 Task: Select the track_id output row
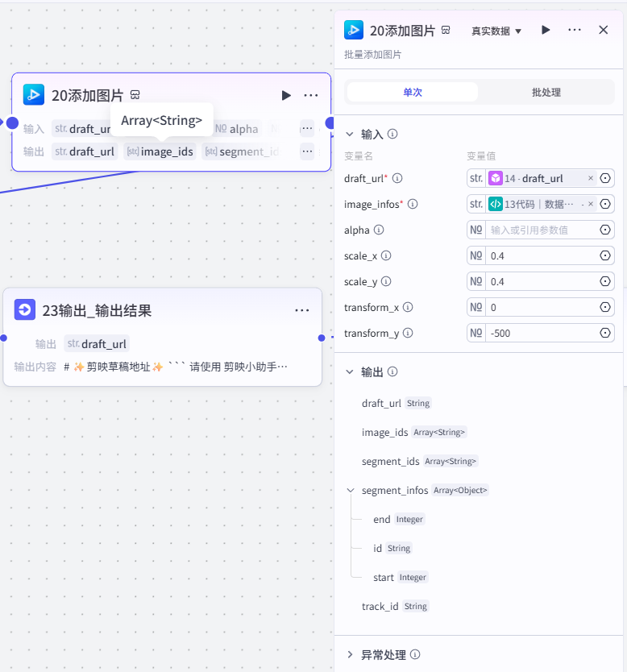[x=395, y=607]
